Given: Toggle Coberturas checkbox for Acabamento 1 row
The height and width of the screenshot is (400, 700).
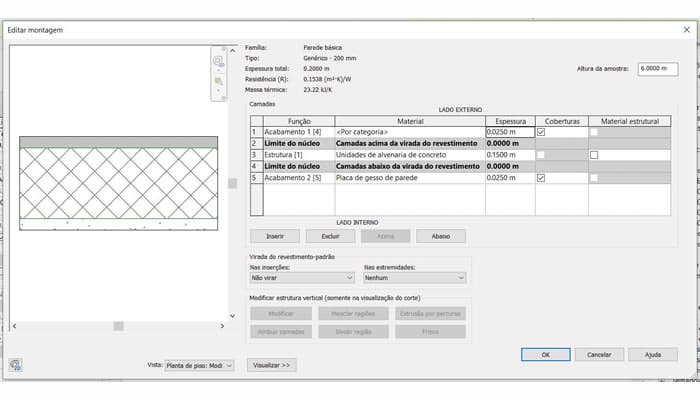Looking at the screenshot, I should (541, 132).
